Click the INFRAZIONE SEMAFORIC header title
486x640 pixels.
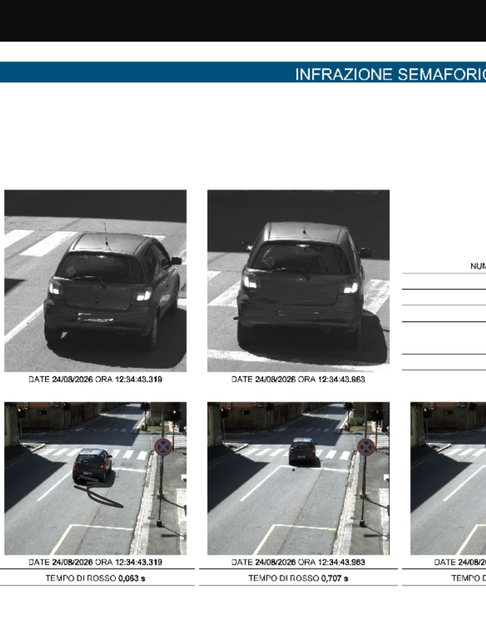[x=391, y=74]
